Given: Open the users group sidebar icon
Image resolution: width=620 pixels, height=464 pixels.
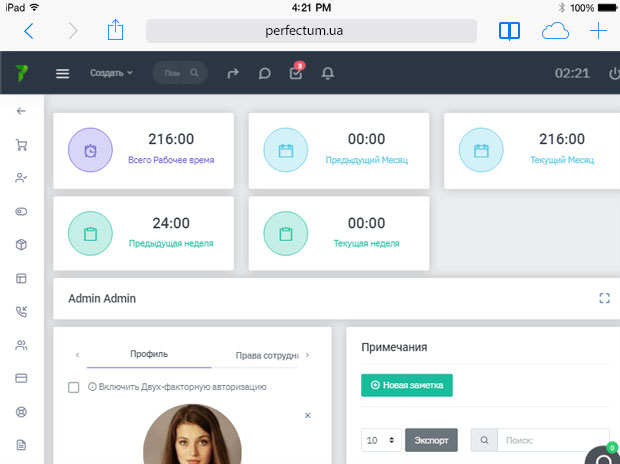Looking at the screenshot, I should [x=21, y=345].
